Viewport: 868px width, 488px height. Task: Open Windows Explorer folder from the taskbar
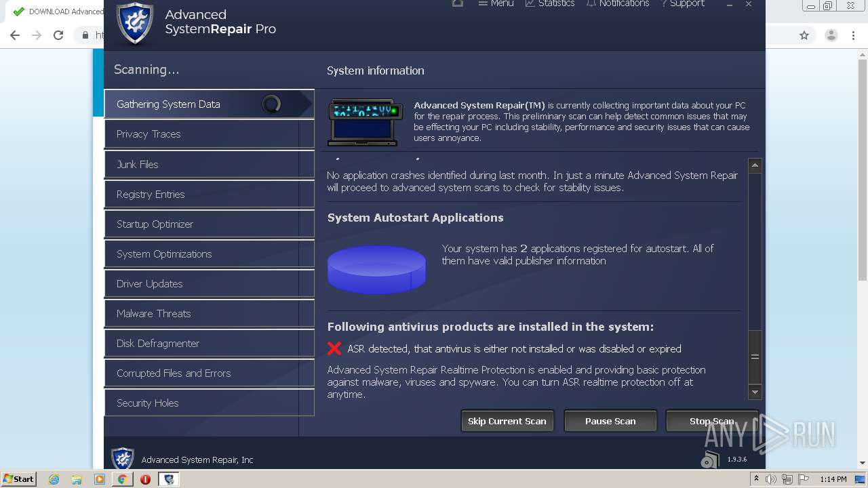click(77, 479)
